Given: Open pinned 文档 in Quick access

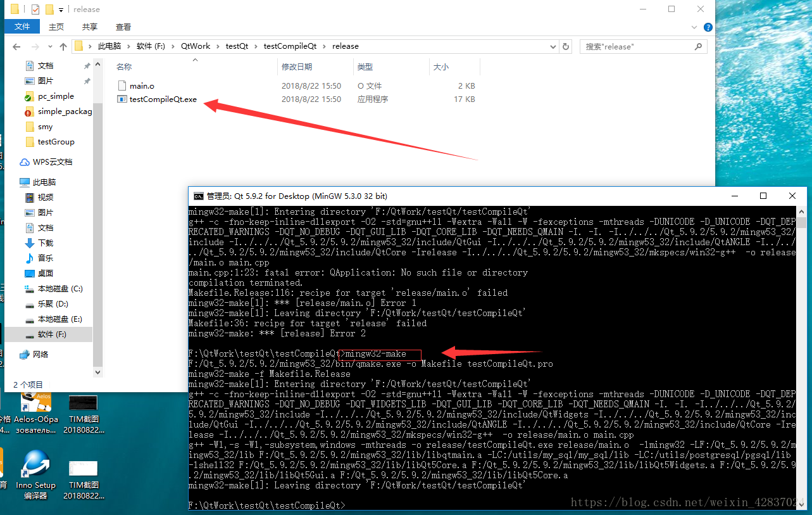Looking at the screenshot, I should [x=46, y=66].
